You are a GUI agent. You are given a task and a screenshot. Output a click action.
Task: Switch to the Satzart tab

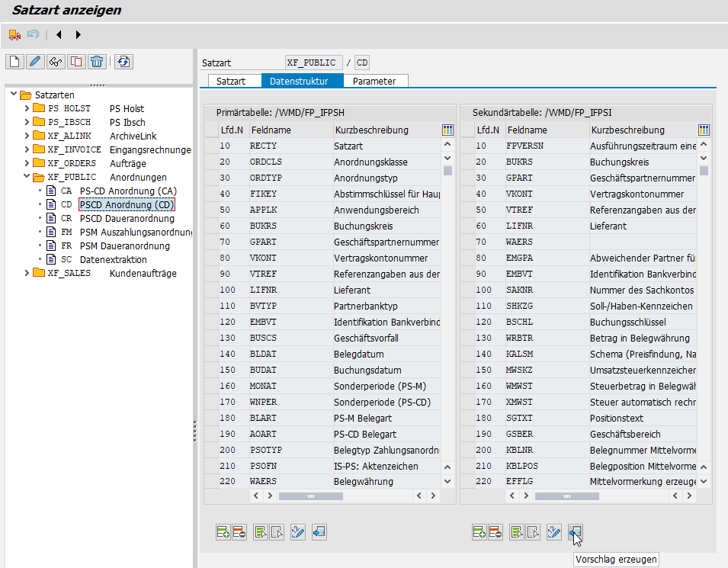[x=231, y=81]
